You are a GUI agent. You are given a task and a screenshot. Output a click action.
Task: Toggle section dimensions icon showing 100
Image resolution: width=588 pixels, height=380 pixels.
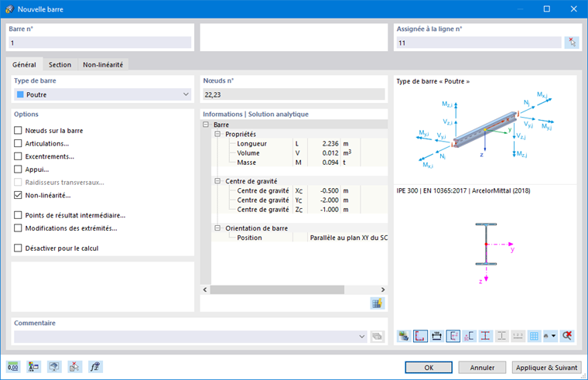(436, 336)
